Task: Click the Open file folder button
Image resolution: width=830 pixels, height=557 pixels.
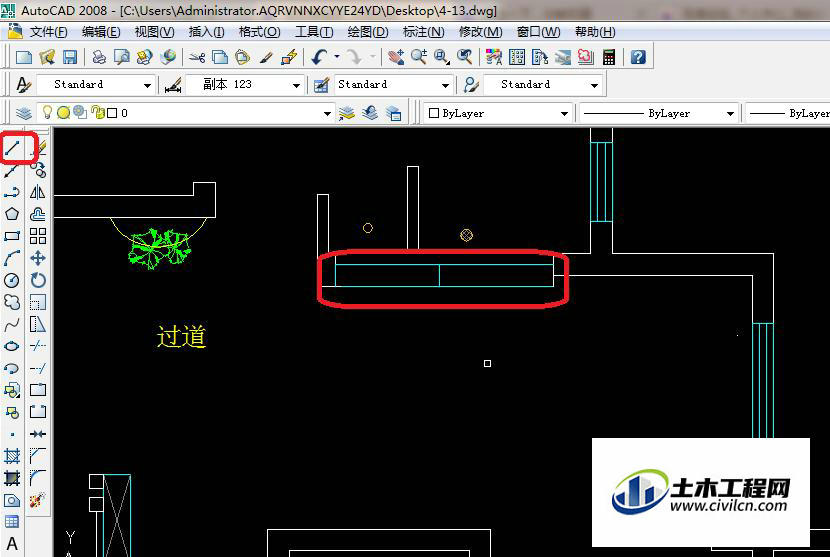Action: point(47,57)
